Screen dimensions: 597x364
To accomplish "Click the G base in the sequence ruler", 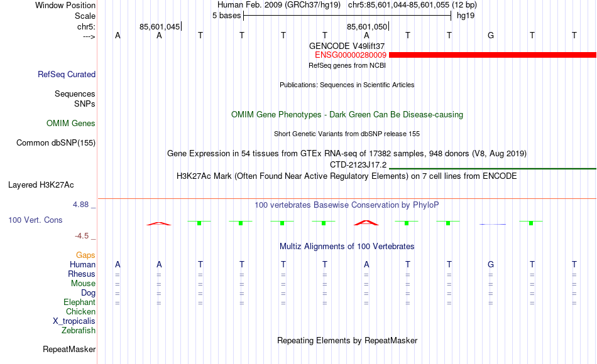I will [x=491, y=35].
